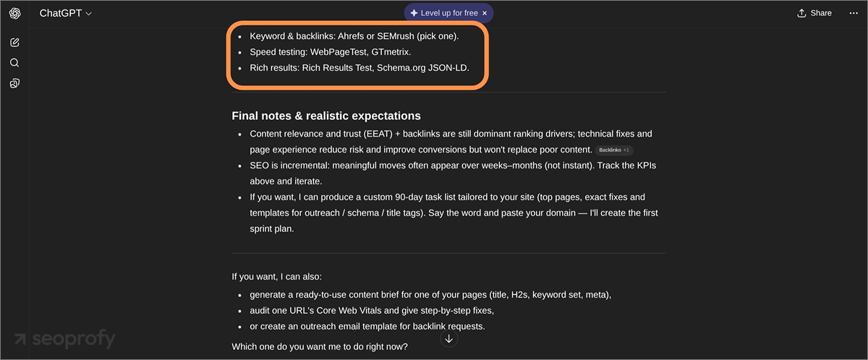Click the "Final notes & realistic expectations" heading
This screenshot has width=868, height=360.
click(325, 116)
